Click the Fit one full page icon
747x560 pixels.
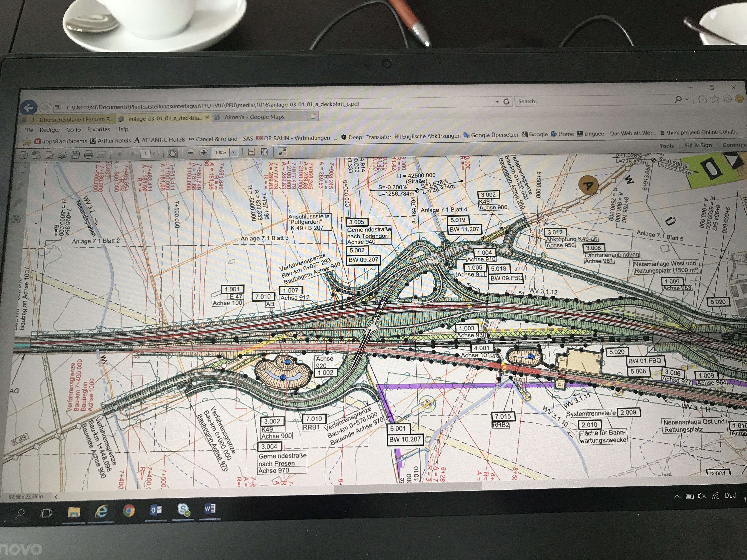pos(265,152)
